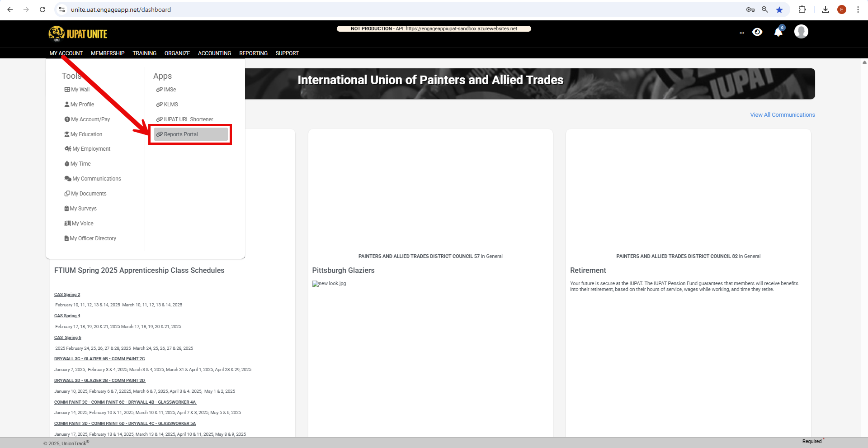Open the Chrome three-dot menu
This screenshot has width=868, height=448.
coord(858,10)
